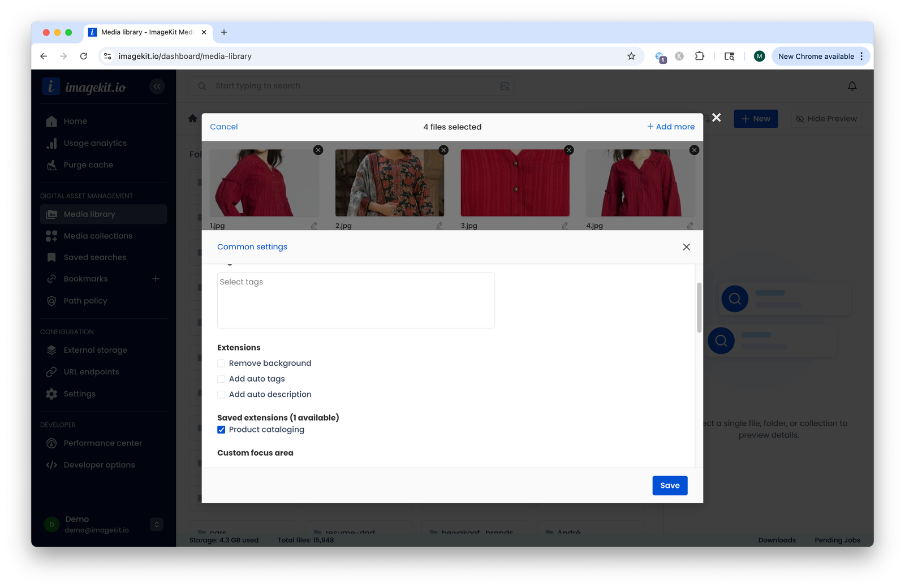Enable the Add auto tags checkbox

(x=221, y=379)
